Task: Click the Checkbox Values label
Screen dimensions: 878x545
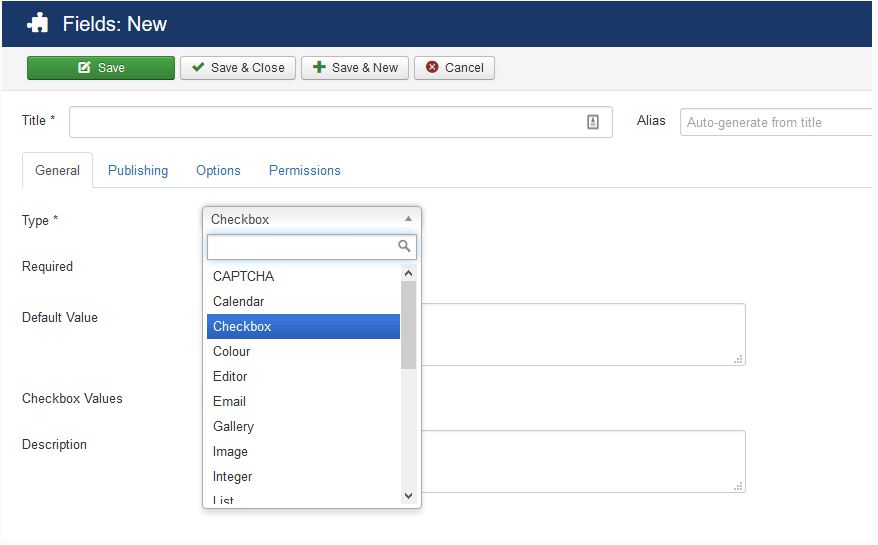Action: [x=72, y=398]
